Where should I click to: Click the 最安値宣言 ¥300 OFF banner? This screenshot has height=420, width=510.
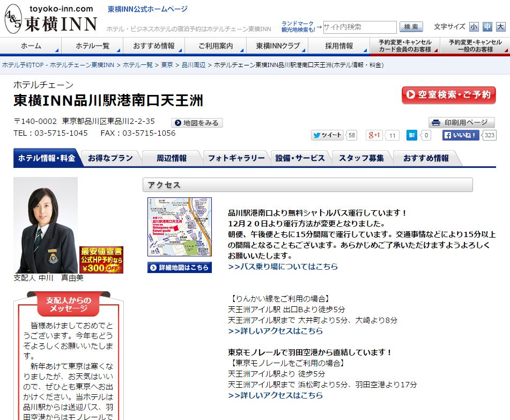click(101, 260)
